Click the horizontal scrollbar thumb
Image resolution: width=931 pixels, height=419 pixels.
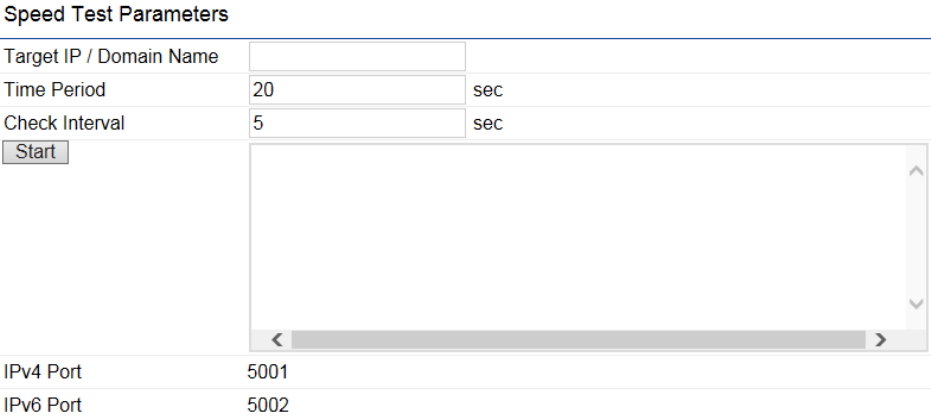point(578,340)
